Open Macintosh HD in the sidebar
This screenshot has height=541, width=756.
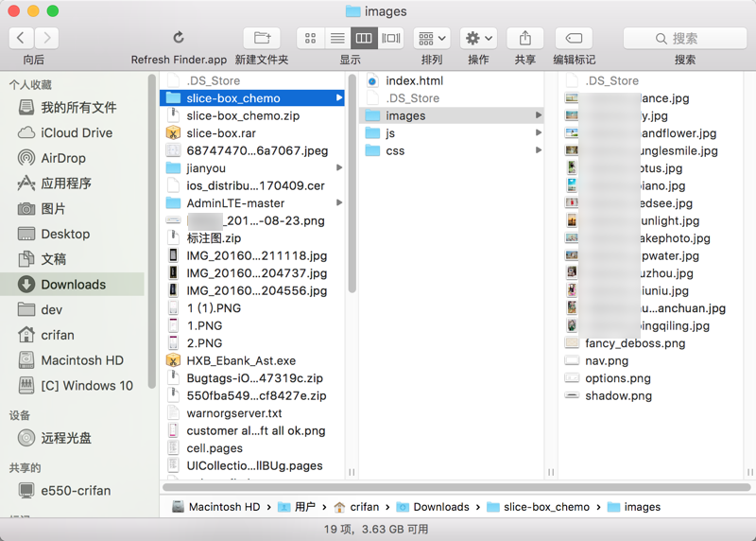[x=73, y=360]
